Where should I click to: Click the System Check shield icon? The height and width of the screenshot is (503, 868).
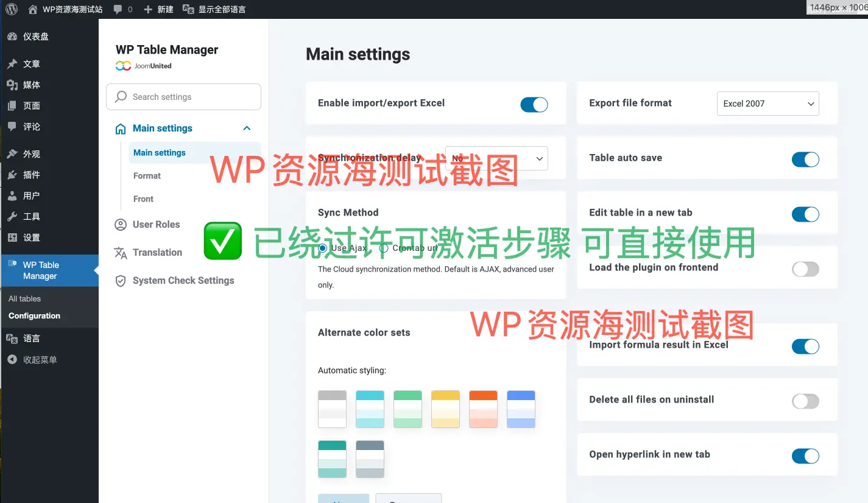(121, 281)
